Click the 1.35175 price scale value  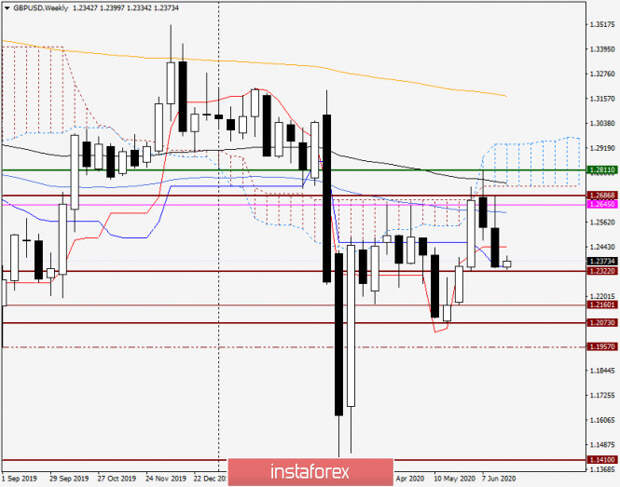[602, 25]
